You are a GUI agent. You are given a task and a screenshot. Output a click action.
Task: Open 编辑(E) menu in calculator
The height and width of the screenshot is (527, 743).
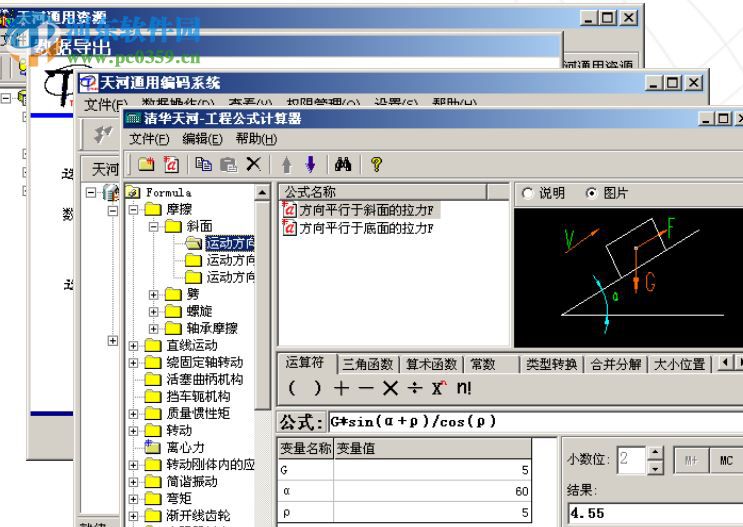point(202,139)
